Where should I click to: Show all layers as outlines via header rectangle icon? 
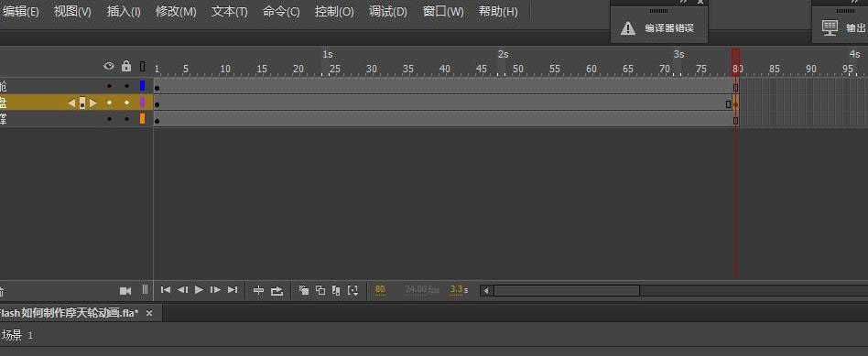[x=142, y=67]
